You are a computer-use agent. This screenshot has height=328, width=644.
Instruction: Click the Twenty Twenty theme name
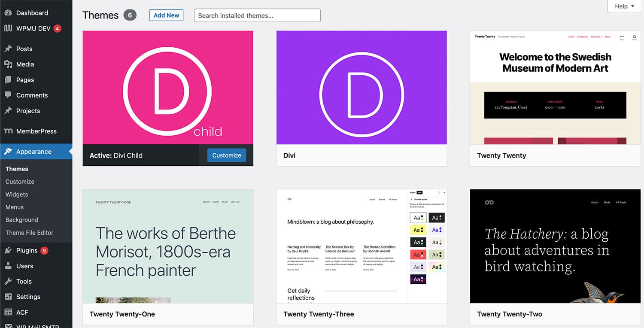coord(501,155)
